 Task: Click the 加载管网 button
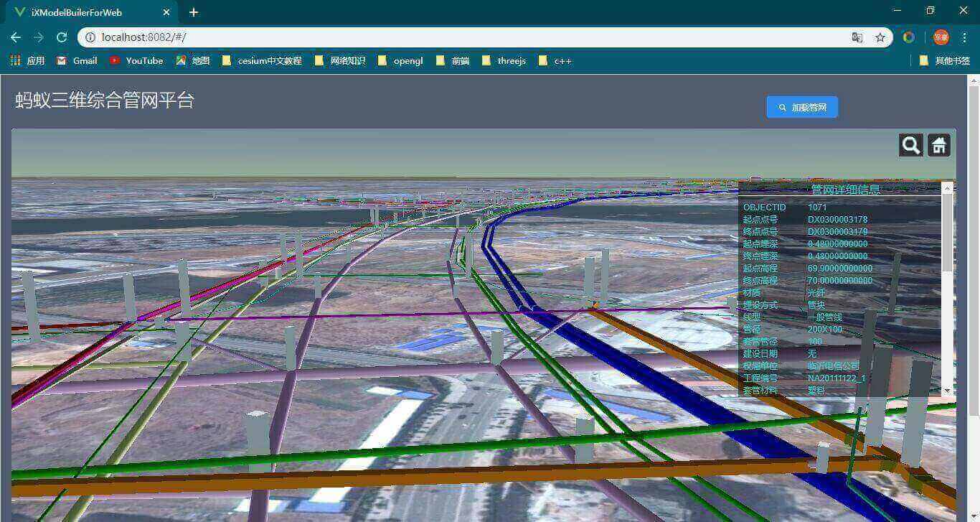802,108
